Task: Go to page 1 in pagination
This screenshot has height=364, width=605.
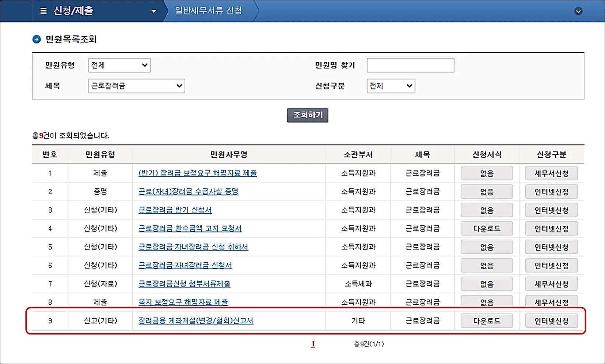Action: point(313,344)
